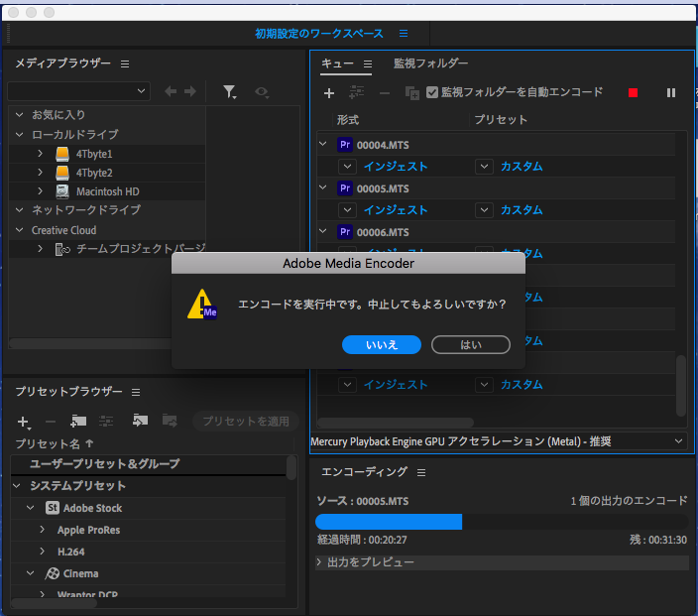Viewport: 698px width, 616px height.
Task: Click プリセットを適用 button
Action: [x=246, y=421]
